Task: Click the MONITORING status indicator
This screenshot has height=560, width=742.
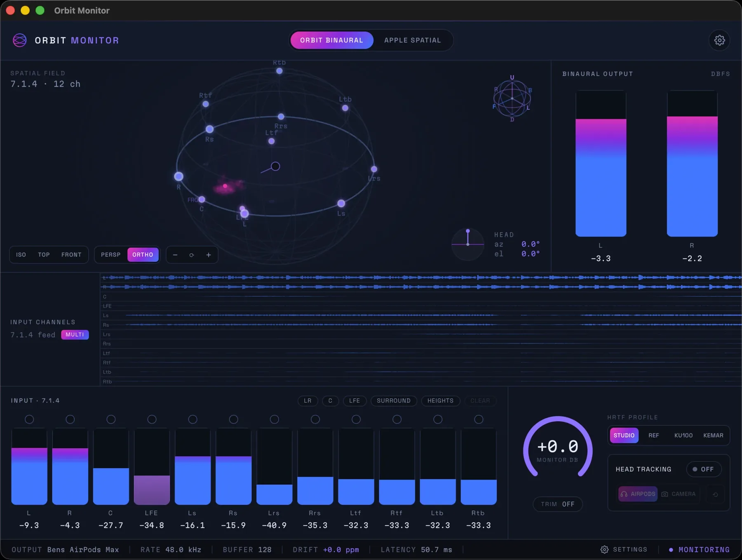Action: pyautogui.click(x=699, y=549)
